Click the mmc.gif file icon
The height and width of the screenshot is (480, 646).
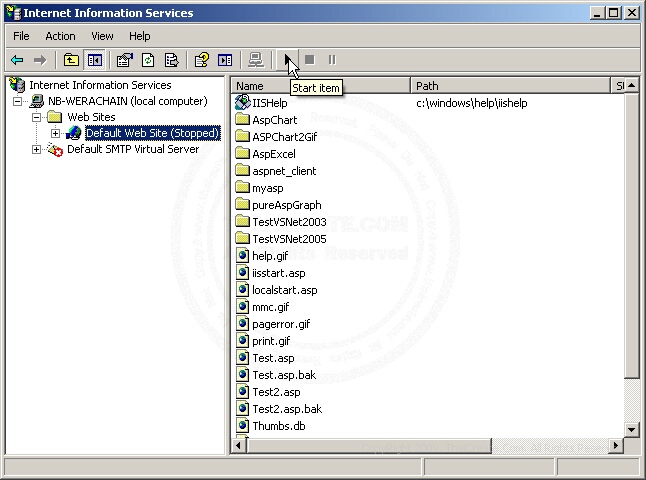coord(243,307)
